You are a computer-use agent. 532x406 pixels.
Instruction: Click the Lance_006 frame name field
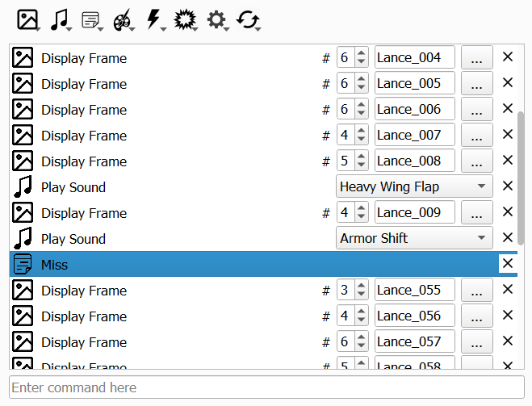(414, 110)
